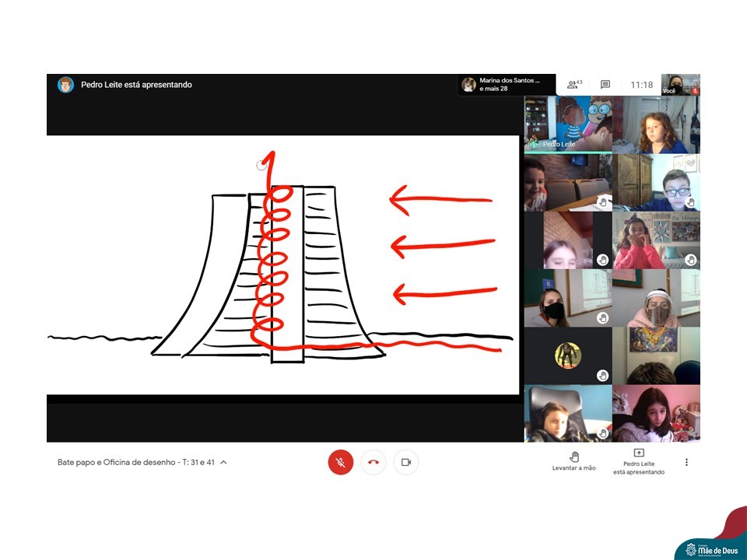Toggle the camera on or off

pos(405,462)
